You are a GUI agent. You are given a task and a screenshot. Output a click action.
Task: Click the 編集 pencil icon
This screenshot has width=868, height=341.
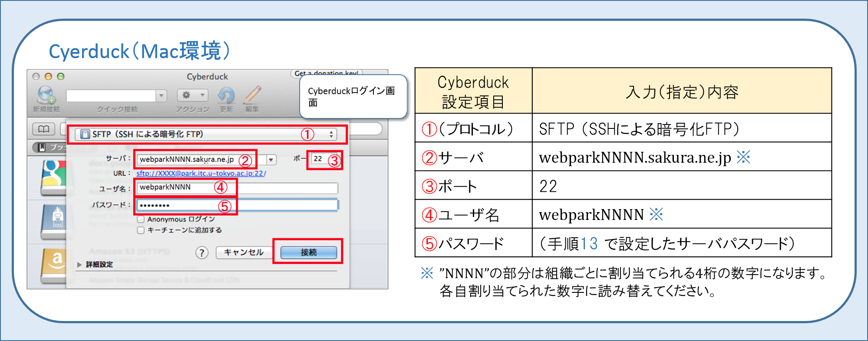click(x=252, y=94)
